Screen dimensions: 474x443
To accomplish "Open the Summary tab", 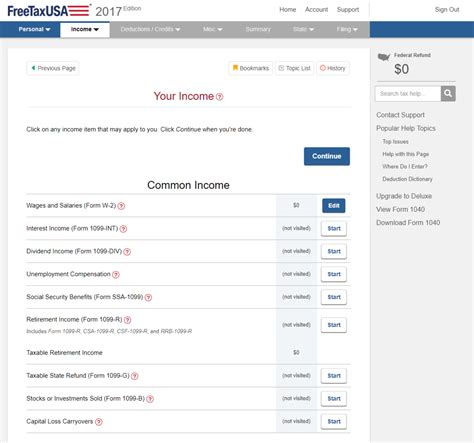I will [258, 29].
